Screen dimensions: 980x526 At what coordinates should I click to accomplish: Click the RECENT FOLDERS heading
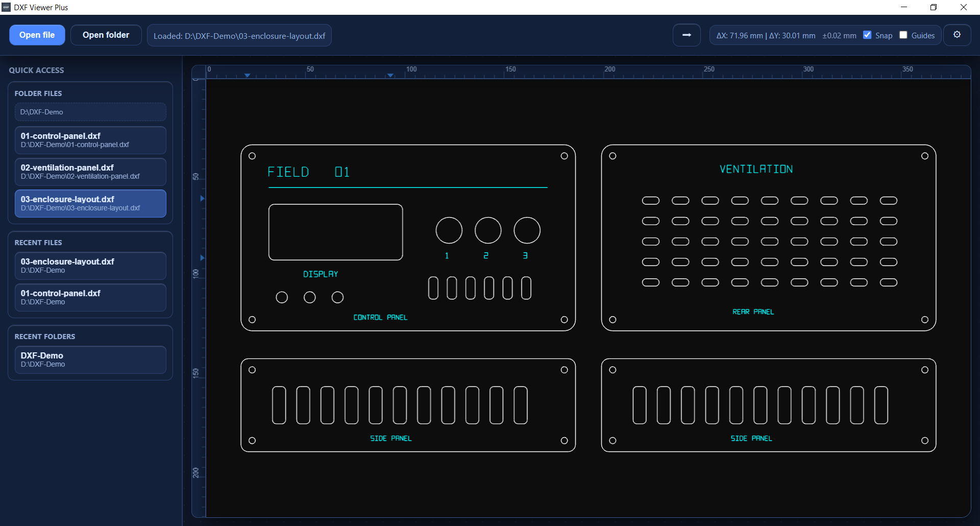45,337
